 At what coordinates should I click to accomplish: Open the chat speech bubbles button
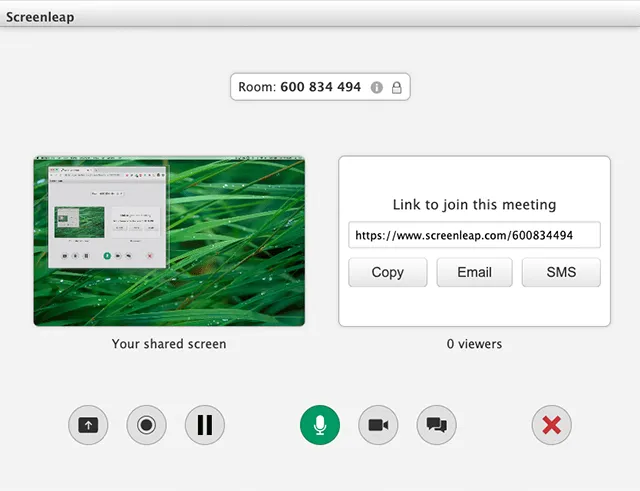(437, 425)
